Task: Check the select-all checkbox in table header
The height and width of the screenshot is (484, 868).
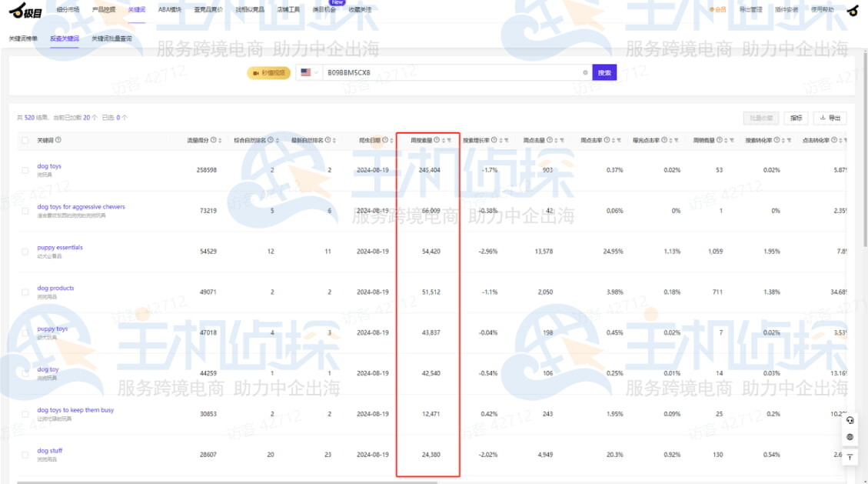Action: (25, 140)
